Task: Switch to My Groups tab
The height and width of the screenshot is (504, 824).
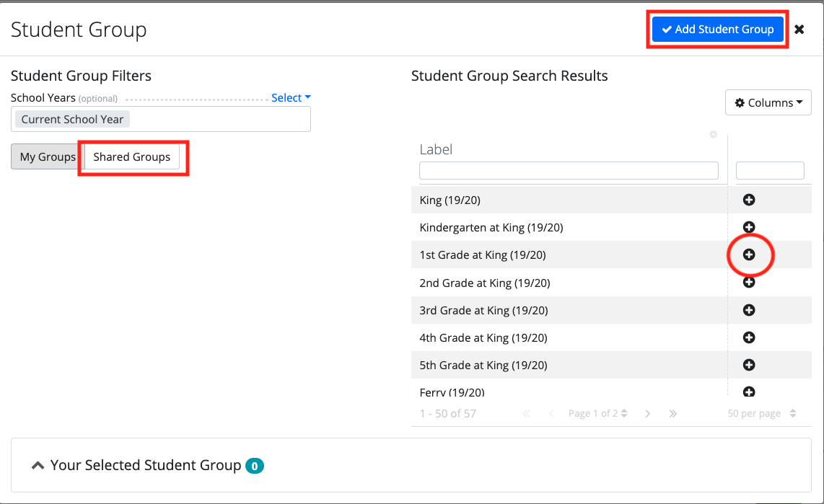Action: (48, 157)
